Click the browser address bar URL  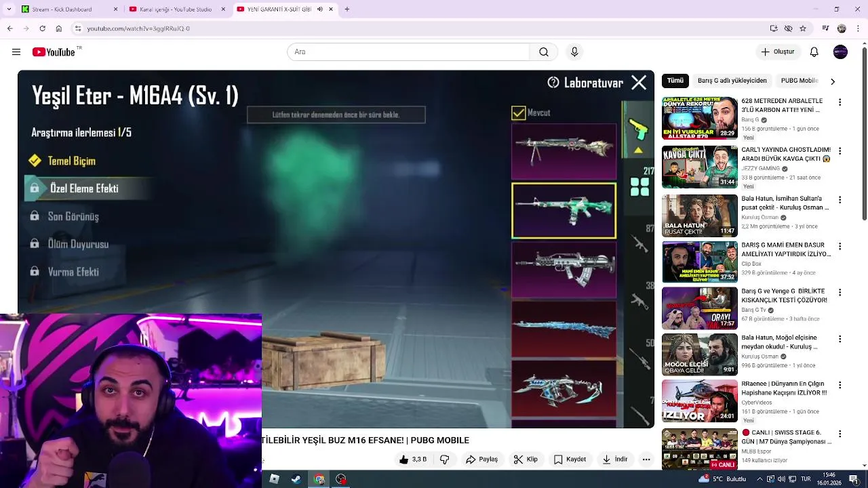138,28
